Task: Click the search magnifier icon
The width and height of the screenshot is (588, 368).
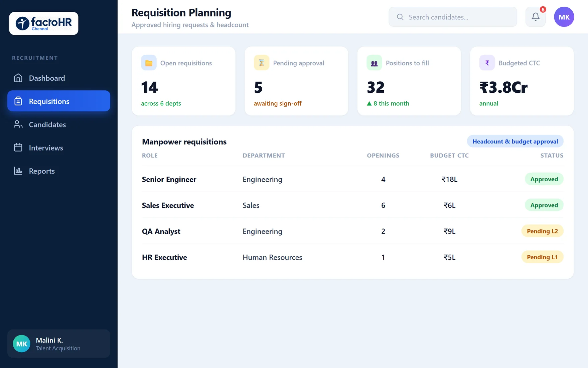Action: point(400,17)
